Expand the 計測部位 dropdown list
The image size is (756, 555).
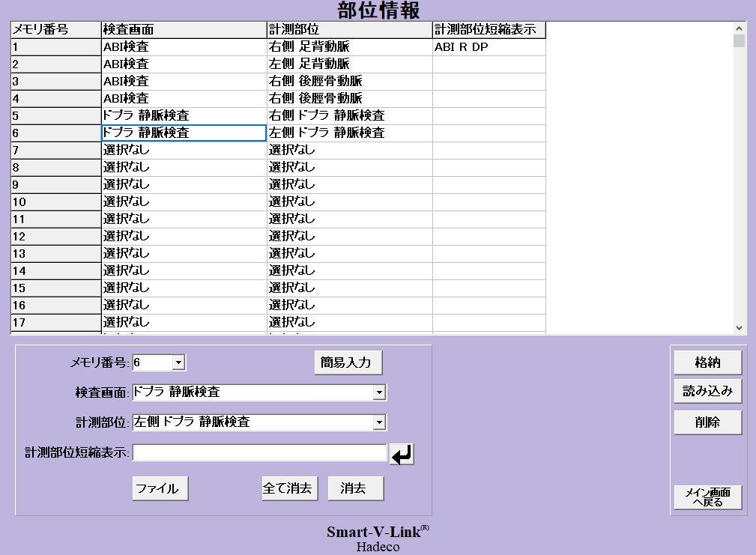pos(379,422)
